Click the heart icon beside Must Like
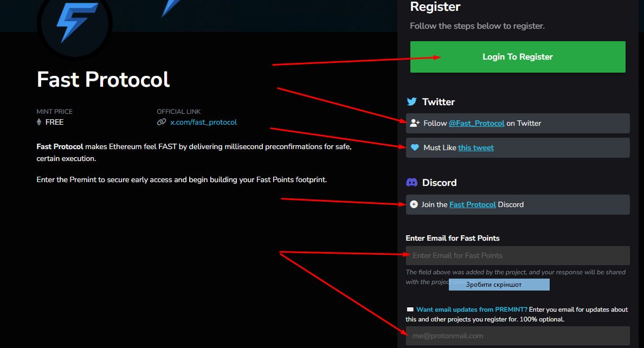 tap(415, 147)
